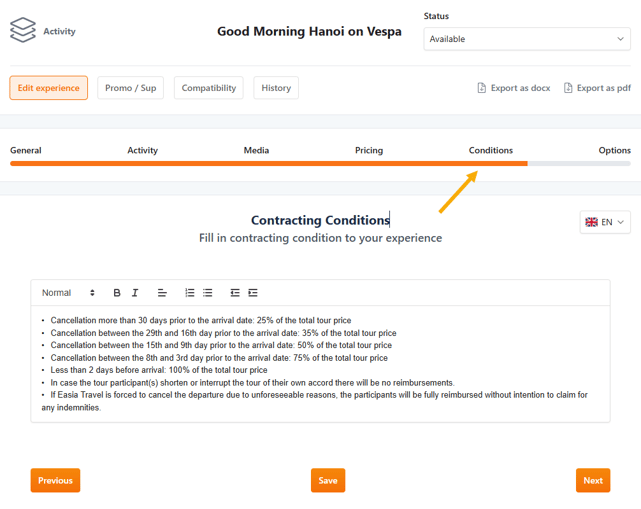Screen dimensions: 641x509
Task: Decrease indent of the text
Action: (235, 293)
